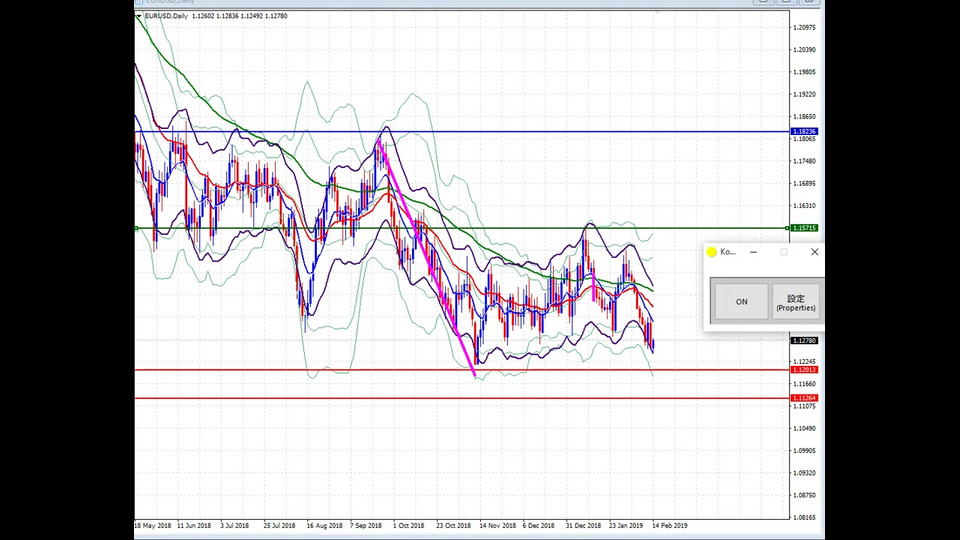Screen dimensions: 960x540
Task: Click the date label 18 May 2018
Action: click(x=152, y=525)
